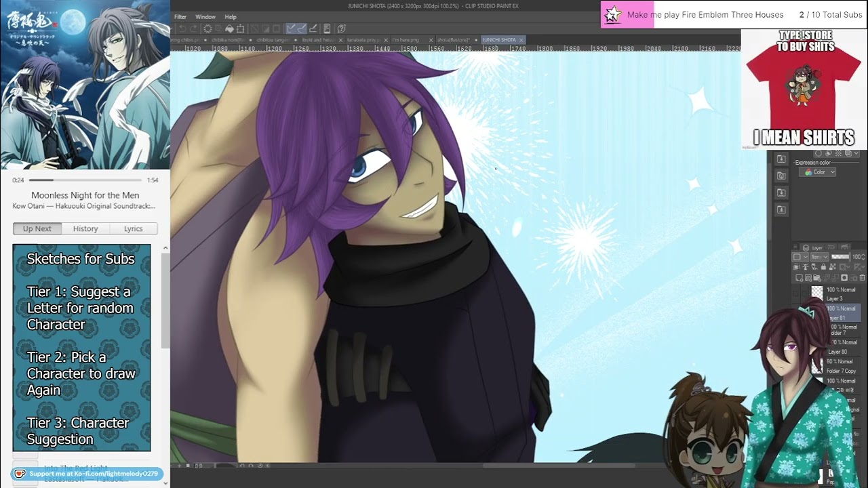Viewport: 868px width, 488px height.
Task: Close the tanabata prey canvas tab
Action: click(386, 40)
